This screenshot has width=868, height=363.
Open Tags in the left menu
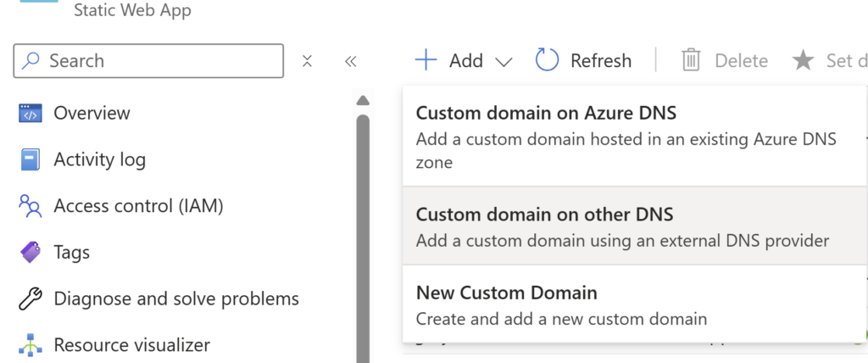point(71,253)
